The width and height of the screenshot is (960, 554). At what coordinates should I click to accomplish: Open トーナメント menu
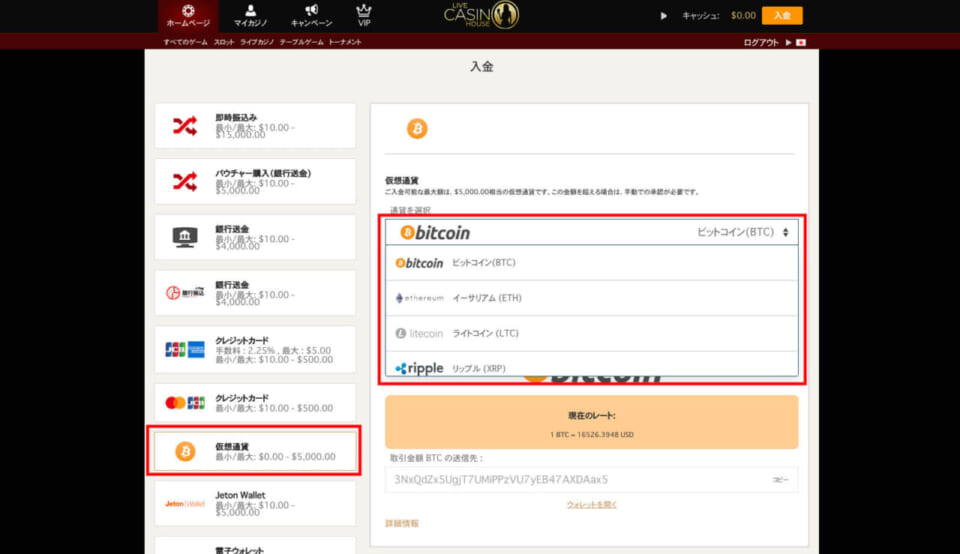coord(345,42)
